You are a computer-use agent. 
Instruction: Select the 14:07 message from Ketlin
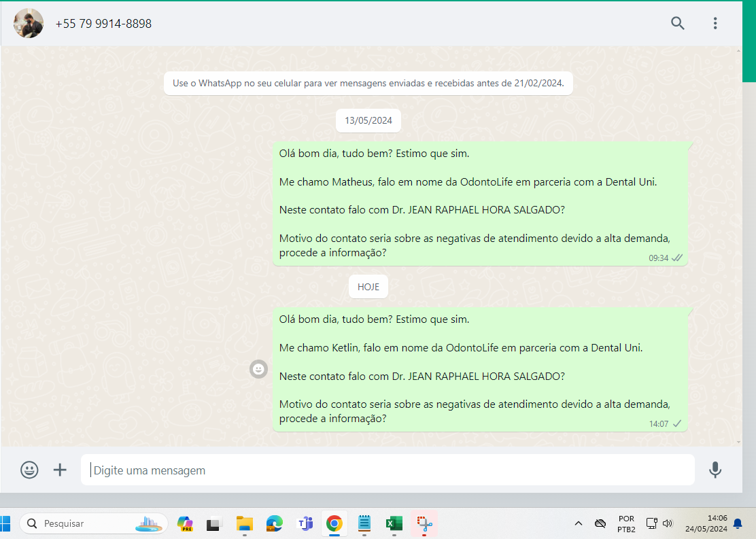coord(480,369)
